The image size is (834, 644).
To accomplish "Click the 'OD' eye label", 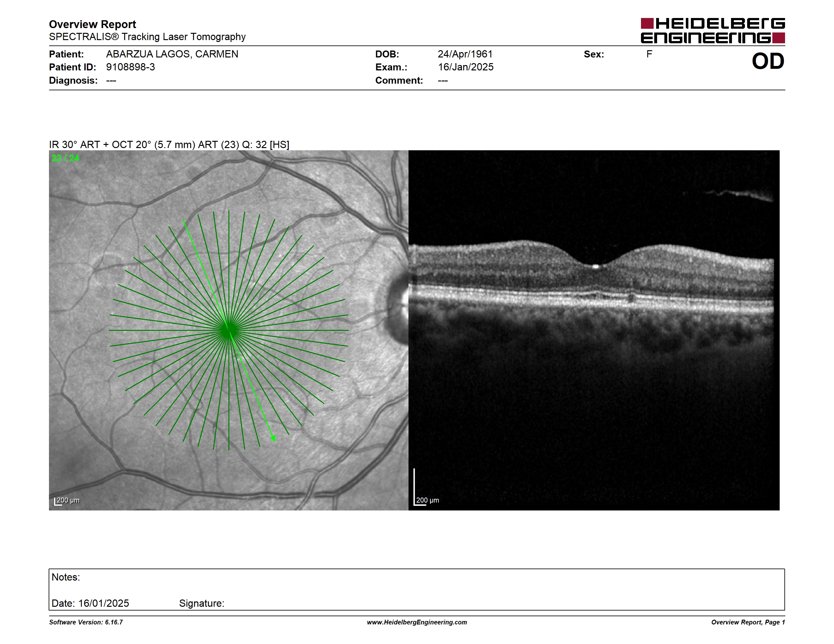I will pyautogui.click(x=768, y=61).
